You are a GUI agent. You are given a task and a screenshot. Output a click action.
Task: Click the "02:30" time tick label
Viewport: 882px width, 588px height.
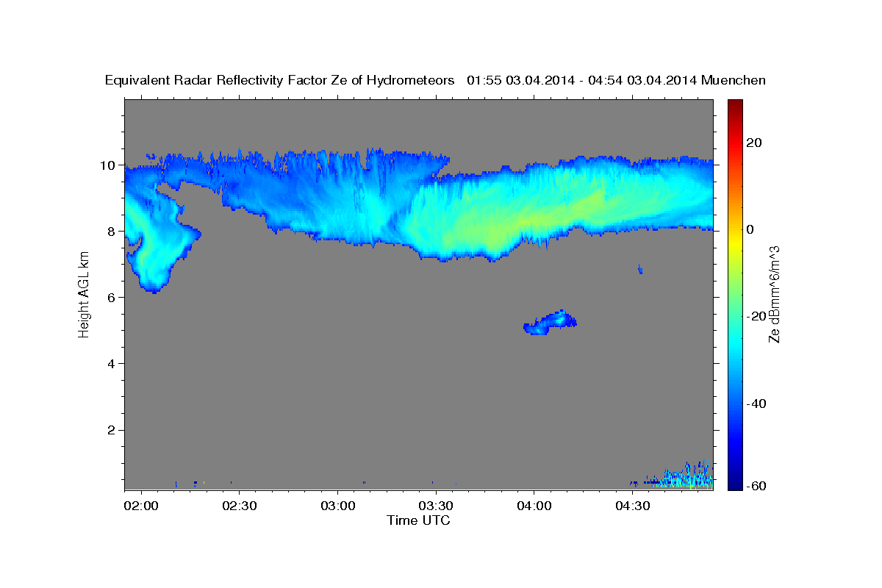pyautogui.click(x=239, y=506)
